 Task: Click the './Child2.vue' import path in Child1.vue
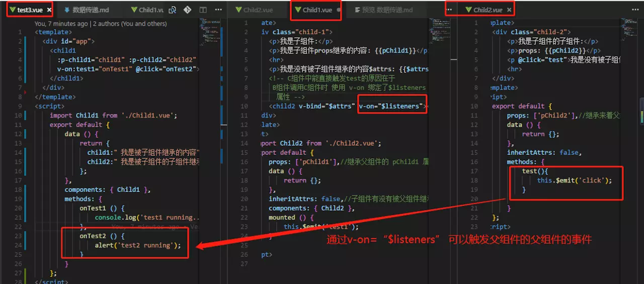353,143
